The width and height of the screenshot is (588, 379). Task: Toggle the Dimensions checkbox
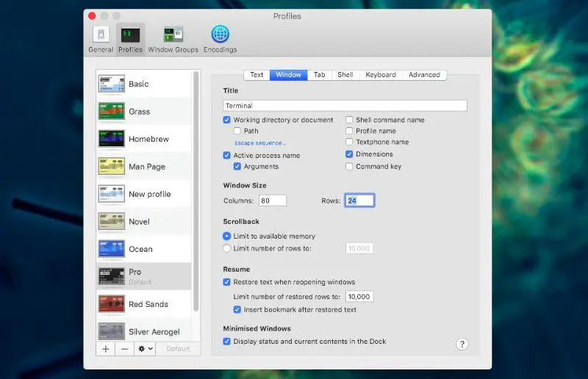click(x=349, y=154)
